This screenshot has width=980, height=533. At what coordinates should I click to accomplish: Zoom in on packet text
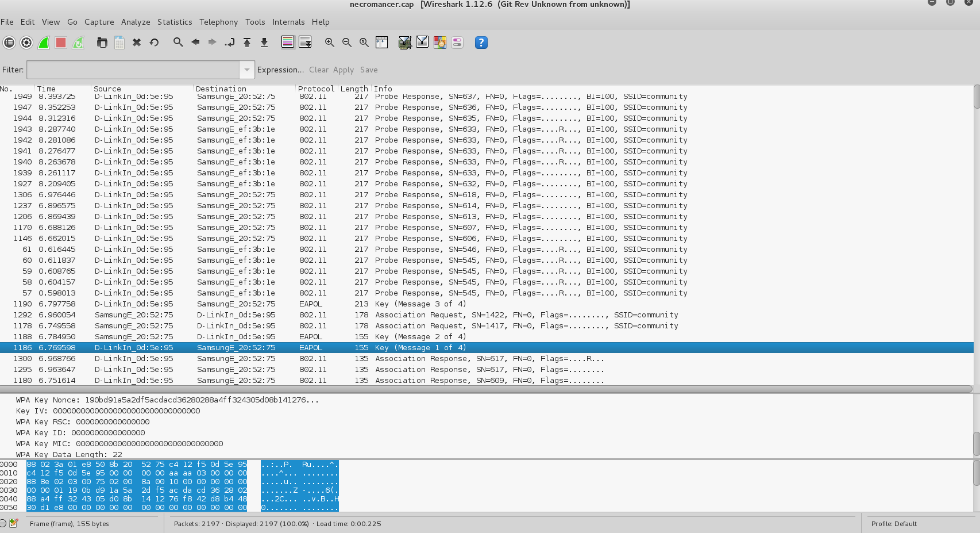(330, 43)
